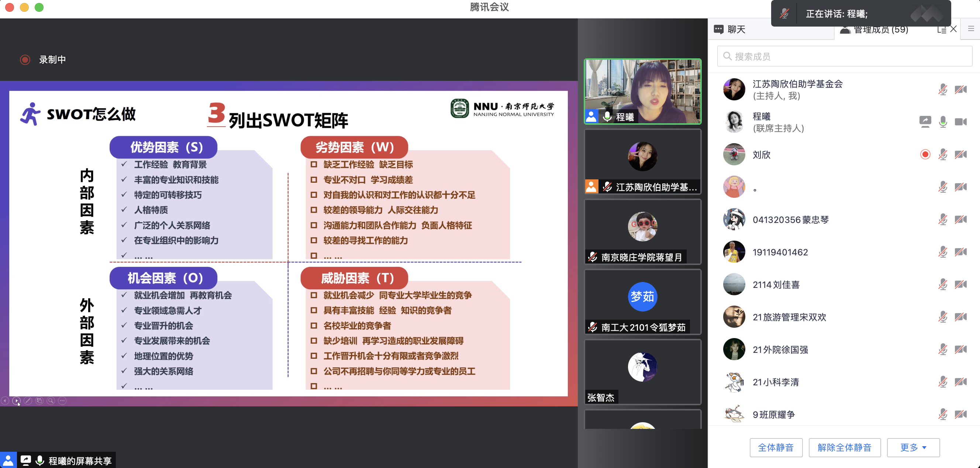Toggle 程曦's camera in member list
This screenshot has height=468, width=980.
coord(960,122)
